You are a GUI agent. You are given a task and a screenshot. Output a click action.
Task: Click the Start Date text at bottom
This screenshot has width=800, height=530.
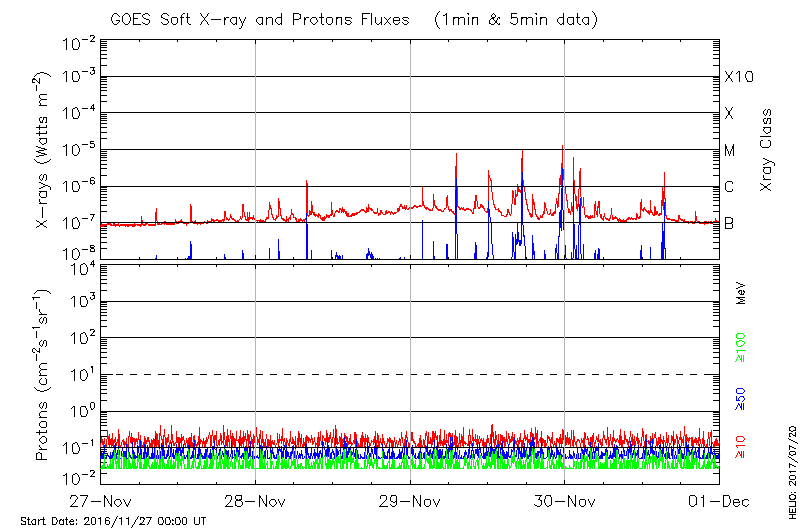pos(113,521)
